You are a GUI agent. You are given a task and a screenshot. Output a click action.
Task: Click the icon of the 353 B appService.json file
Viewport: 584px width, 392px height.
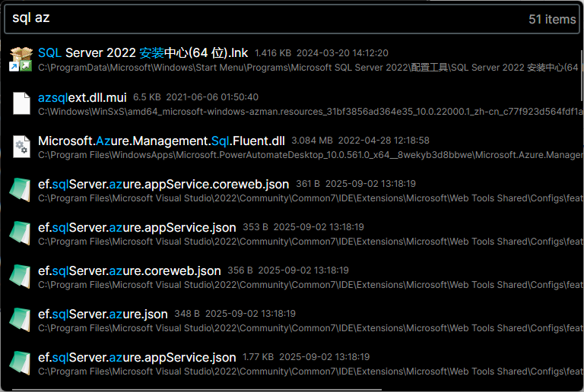[21, 233]
